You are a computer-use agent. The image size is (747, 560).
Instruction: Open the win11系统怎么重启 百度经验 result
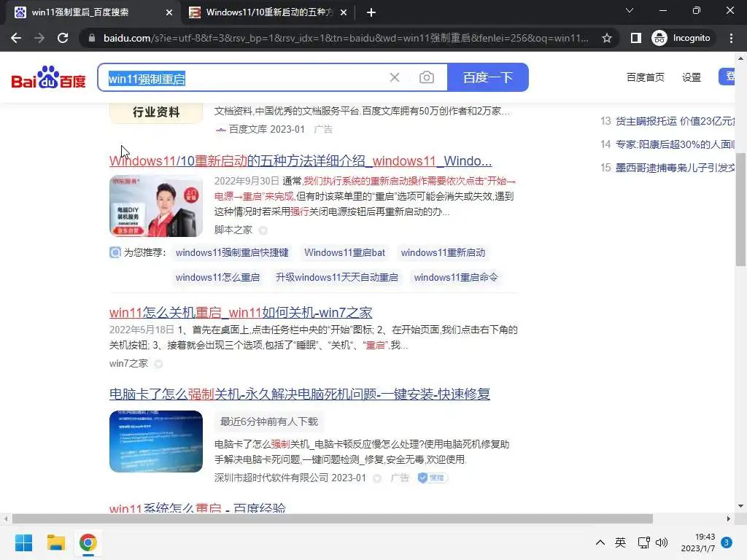(197, 508)
